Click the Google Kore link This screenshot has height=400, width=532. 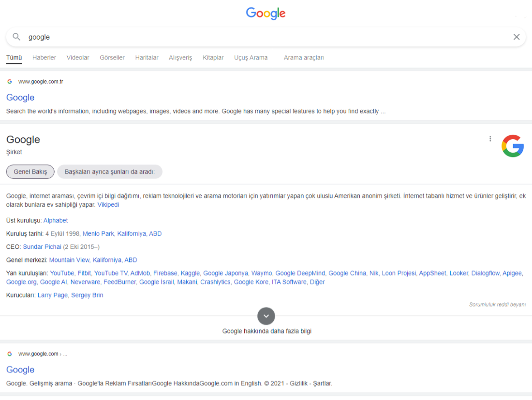251,282
